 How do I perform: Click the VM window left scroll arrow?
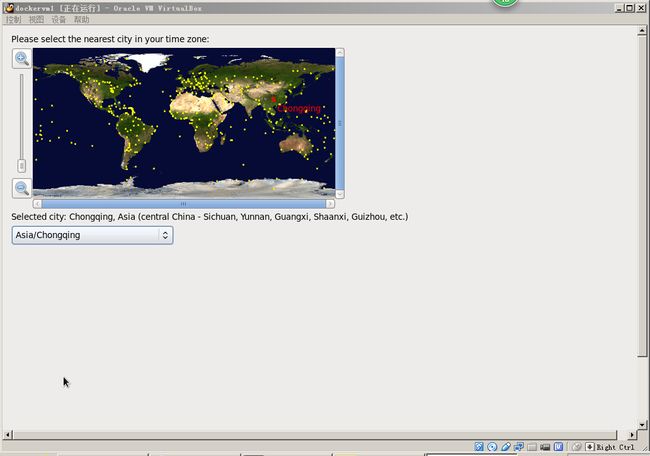click(7, 435)
